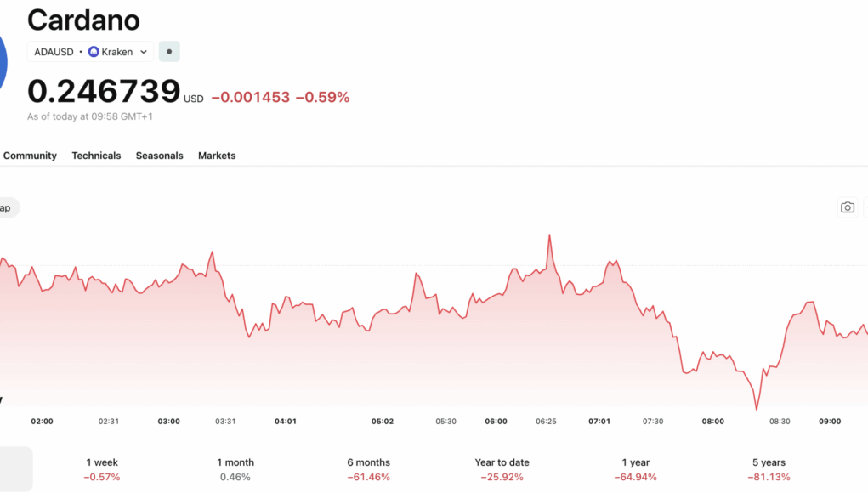Switch chart to 6 months range
This screenshot has width=868, height=493.
pyautogui.click(x=368, y=469)
